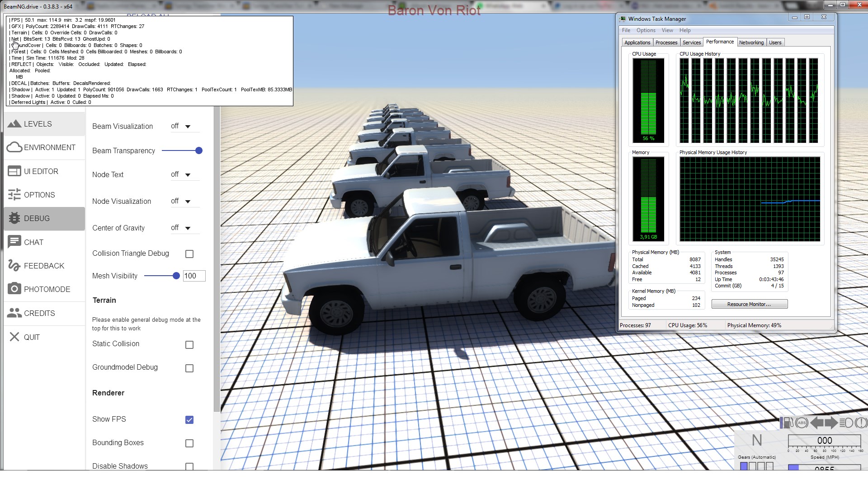The height and width of the screenshot is (484, 868).
Task: Toggle Disable Shadows checkbox
Action: click(189, 466)
